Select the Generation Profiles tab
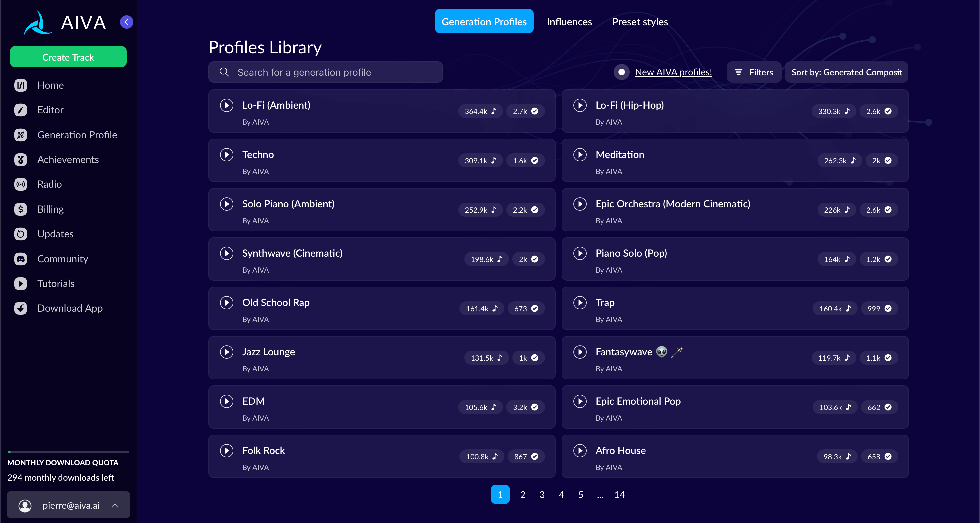The image size is (980, 523). pyautogui.click(x=484, y=22)
